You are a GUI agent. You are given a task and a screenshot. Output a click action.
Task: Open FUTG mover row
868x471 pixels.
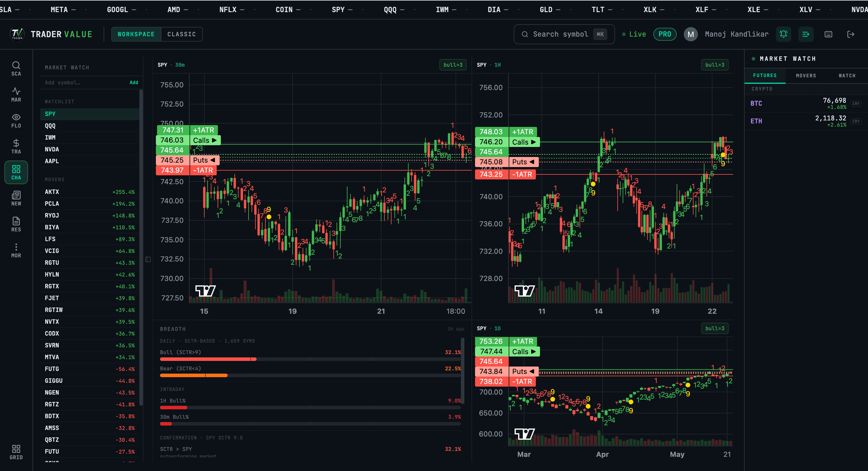click(90, 369)
